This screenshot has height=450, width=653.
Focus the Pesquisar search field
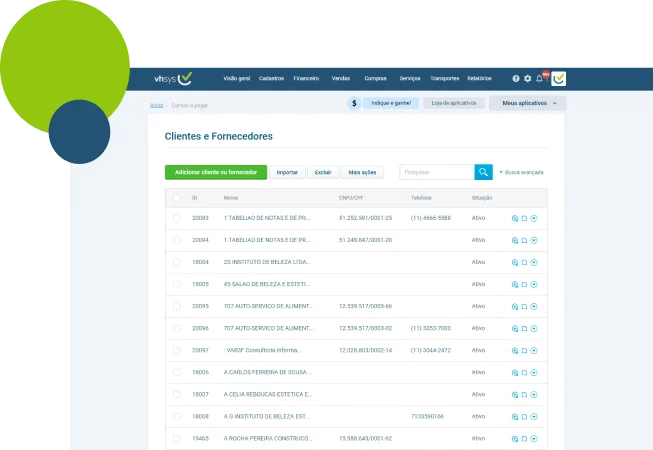coord(437,172)
